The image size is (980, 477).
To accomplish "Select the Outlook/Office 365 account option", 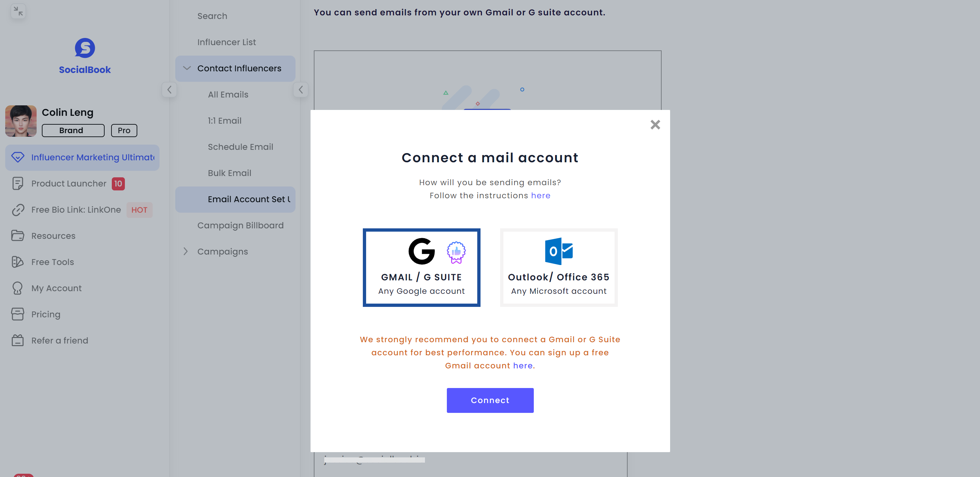I will 558,267.
